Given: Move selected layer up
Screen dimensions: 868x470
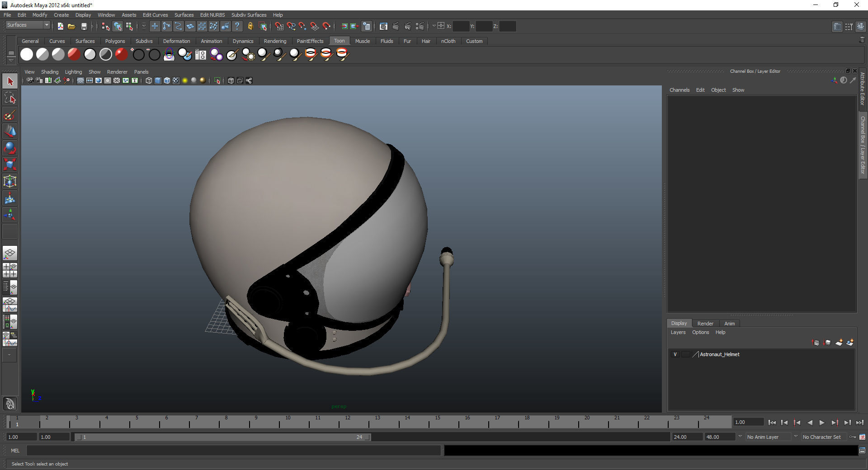Looking at the screenshot, I should point(816,343).
